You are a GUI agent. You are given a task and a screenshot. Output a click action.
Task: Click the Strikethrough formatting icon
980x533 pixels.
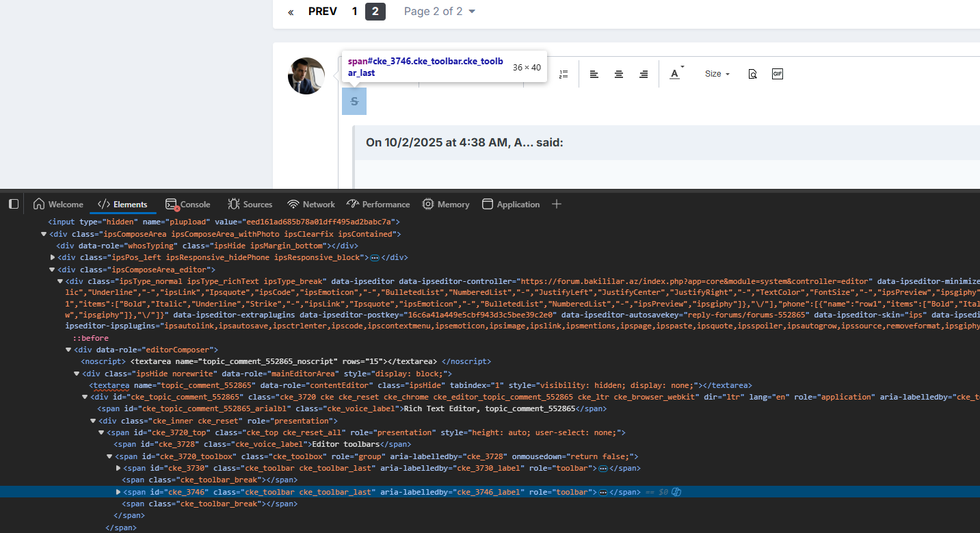click(x=354, y=101)
